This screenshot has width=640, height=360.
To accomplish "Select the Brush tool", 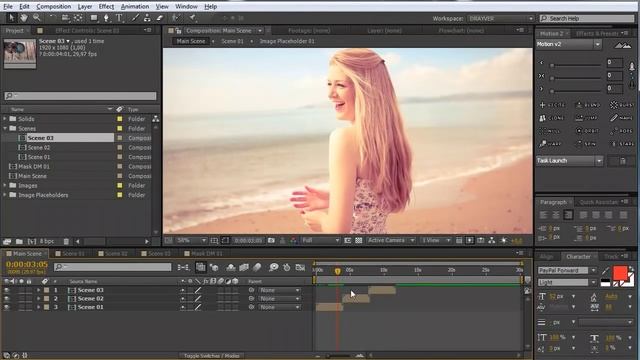I will 135,18.
